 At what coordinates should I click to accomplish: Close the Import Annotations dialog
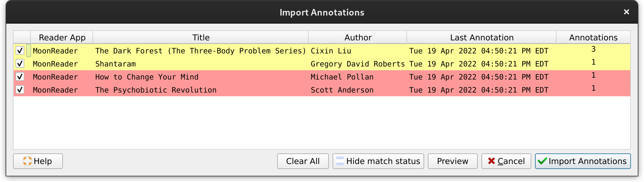click(x=627, y=12)
